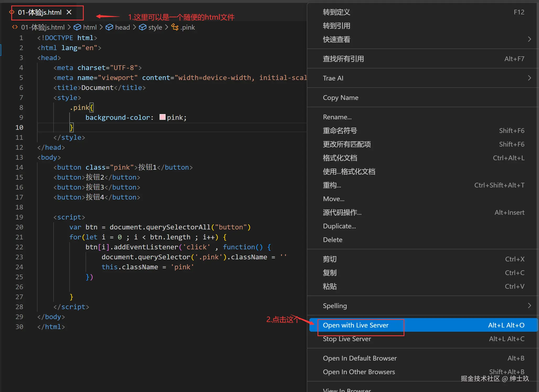
Task: Click the title text "Document" in code
Action: [97, 88]
